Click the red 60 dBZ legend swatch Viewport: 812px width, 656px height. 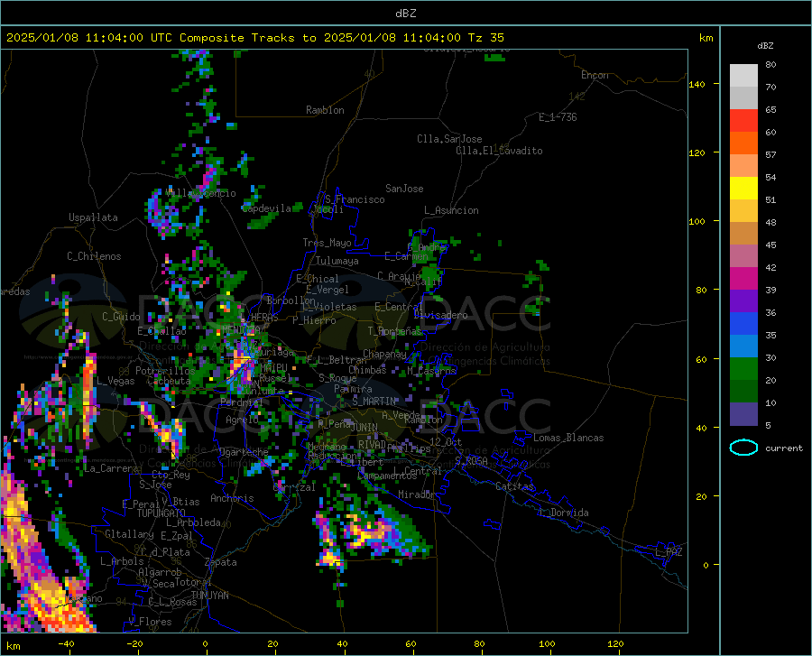743,121
